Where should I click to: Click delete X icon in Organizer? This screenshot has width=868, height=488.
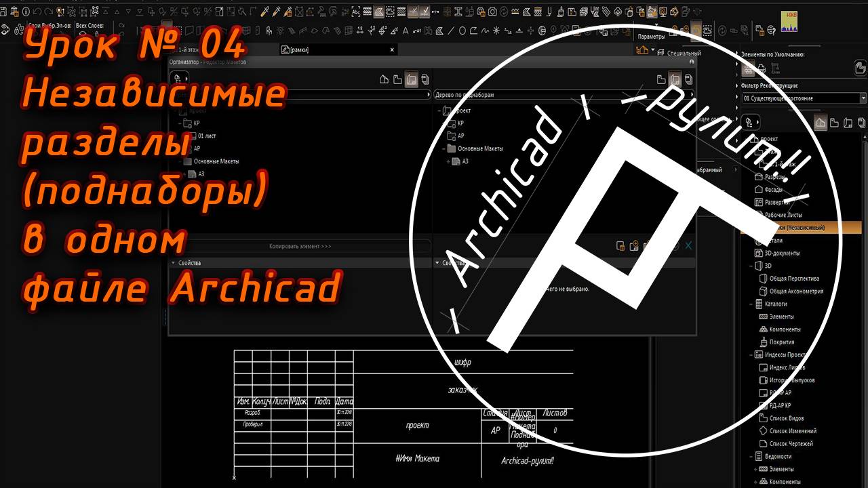(688, 246)
